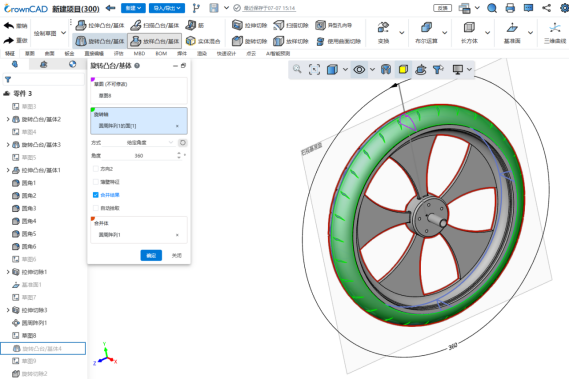Image resolution: width=570 pixels, height=379 pixels.
Task: Open the share icon in top bar
Action: pos(546,8)
